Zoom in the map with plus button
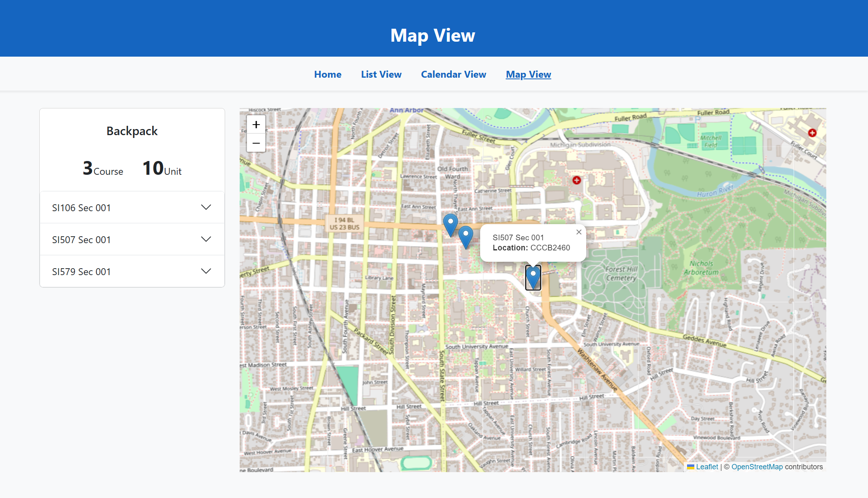The image size is (868, 498). [256, 125]
